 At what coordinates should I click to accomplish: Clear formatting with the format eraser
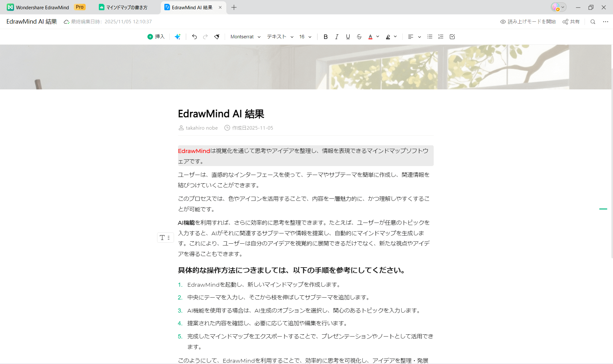click(217, 36)
